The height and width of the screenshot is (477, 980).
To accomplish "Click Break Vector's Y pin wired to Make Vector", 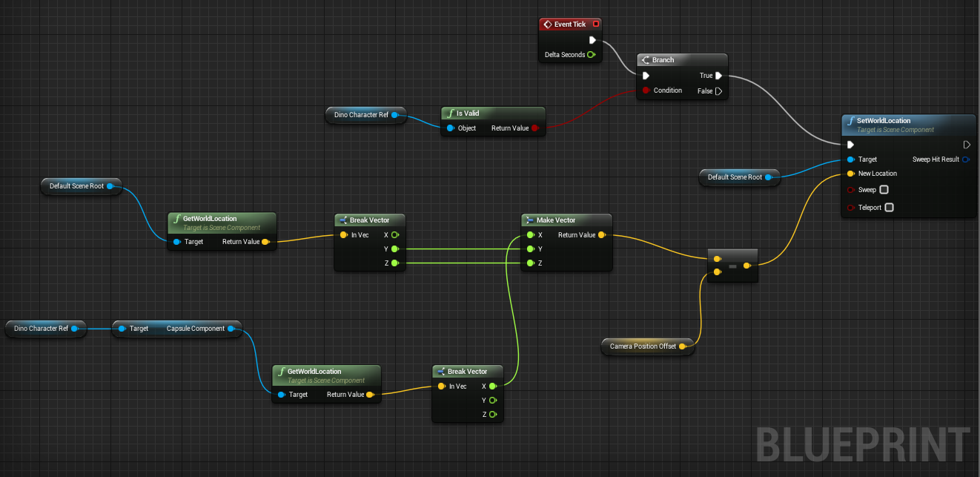I will click(x=395, y=249).
